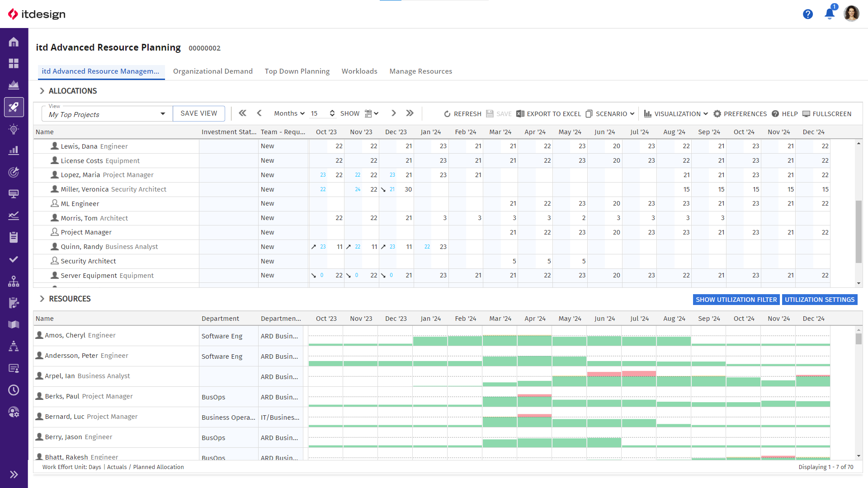Jump back with double left arrows

click(x=242, y=113)
